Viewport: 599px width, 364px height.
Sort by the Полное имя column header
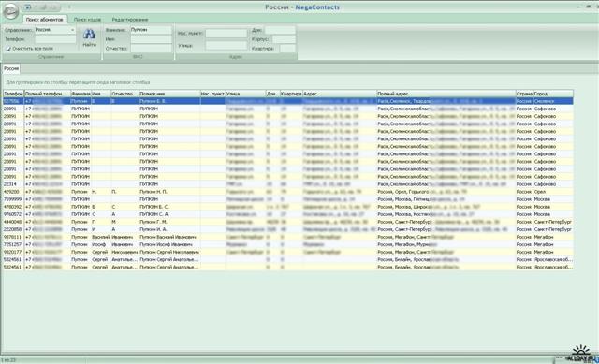pos(169,94)
